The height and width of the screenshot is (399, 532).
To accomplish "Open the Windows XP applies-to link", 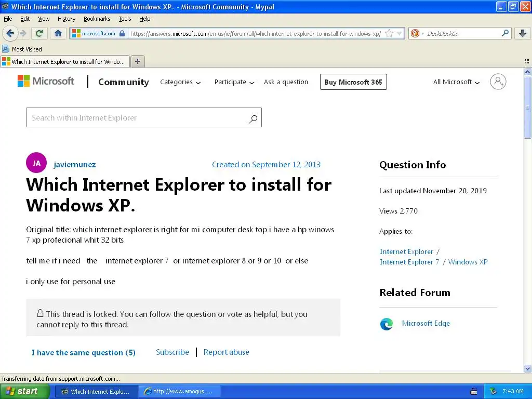I will [468, 262].
